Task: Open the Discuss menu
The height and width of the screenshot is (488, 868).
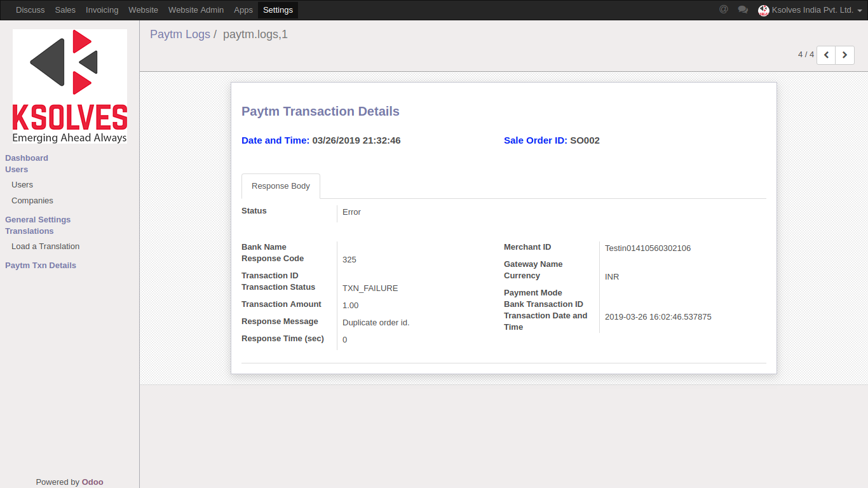Action: [31, 10]
